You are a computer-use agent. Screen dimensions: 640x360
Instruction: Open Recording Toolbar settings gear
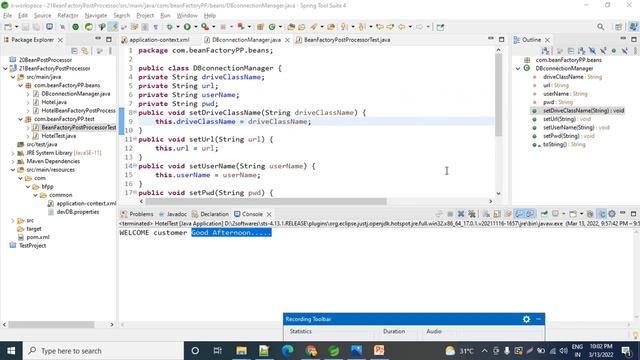click(527, 319)
